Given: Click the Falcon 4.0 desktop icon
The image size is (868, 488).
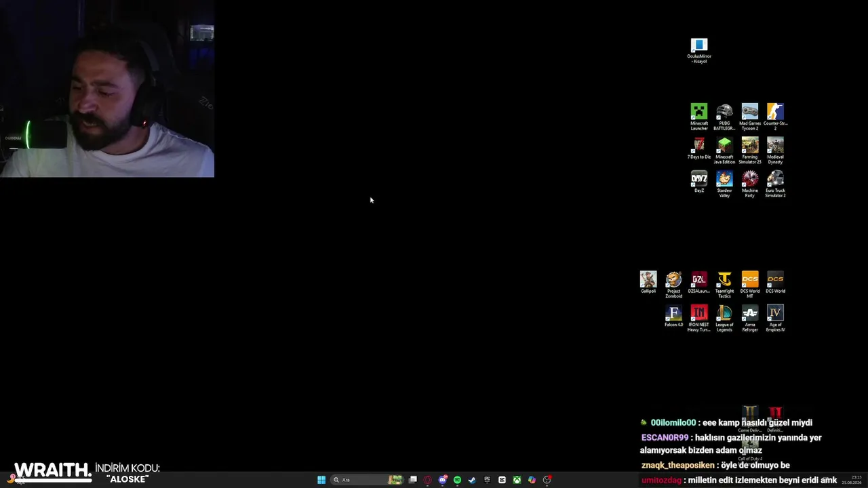Looking at the screenshot, I should (x=673, y=316).
